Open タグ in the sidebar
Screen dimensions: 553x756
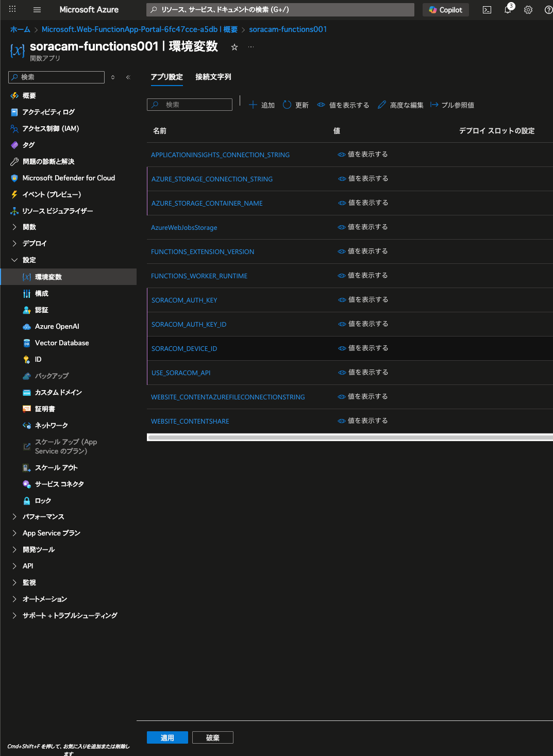point(28,145)
